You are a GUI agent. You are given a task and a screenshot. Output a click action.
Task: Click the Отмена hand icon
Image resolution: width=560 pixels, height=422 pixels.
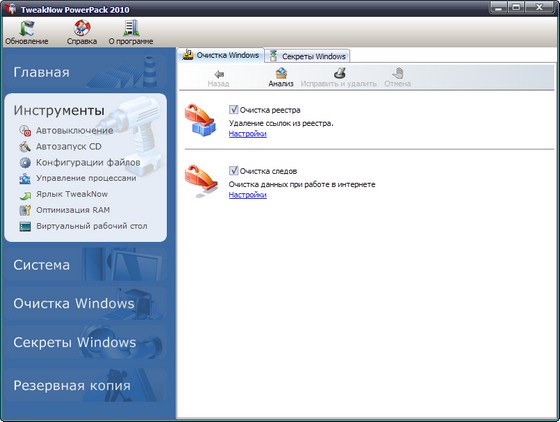tap(398, 73)
